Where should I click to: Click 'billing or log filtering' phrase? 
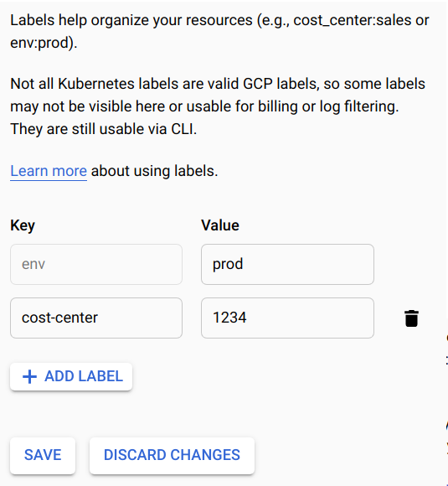click(328, 106)
